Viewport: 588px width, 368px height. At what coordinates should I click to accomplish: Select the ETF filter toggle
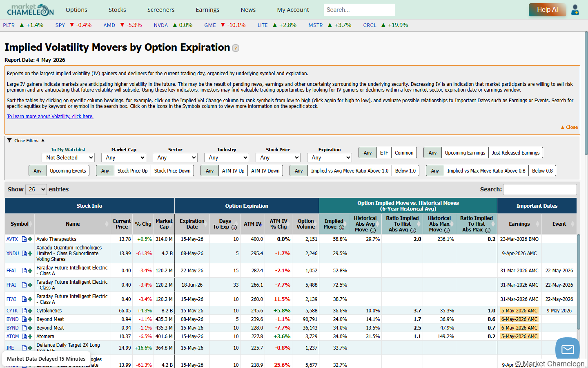click(x=384, y=153)
